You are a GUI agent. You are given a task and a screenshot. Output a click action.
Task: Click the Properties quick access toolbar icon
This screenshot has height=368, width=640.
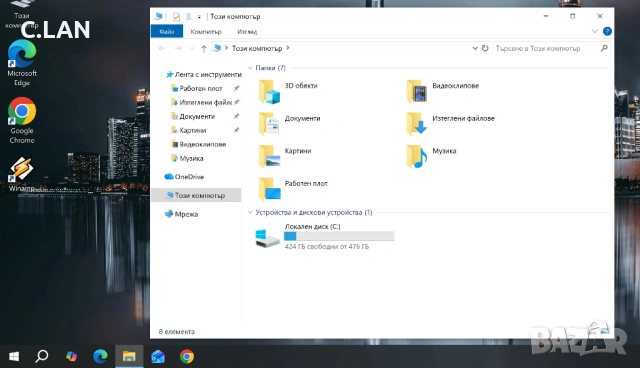(176, 16)
